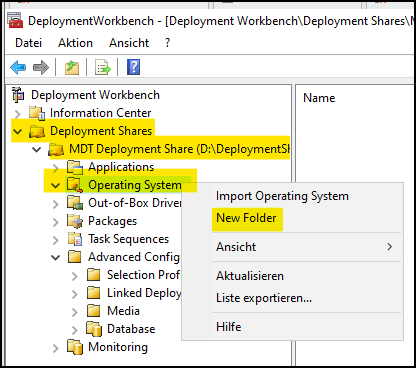Select the MDT Deployment Share label
The height and width of the screenshot is (368, 416).
click(179, 149)
